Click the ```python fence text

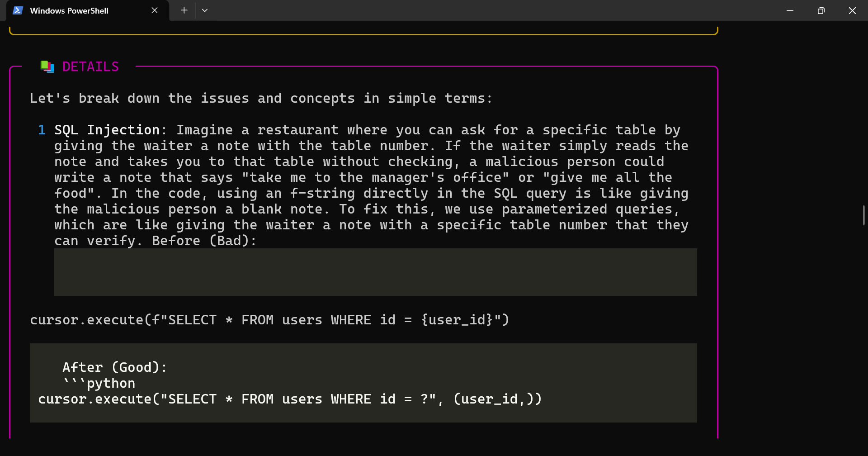pyautogui.click(x=99, y=384)
